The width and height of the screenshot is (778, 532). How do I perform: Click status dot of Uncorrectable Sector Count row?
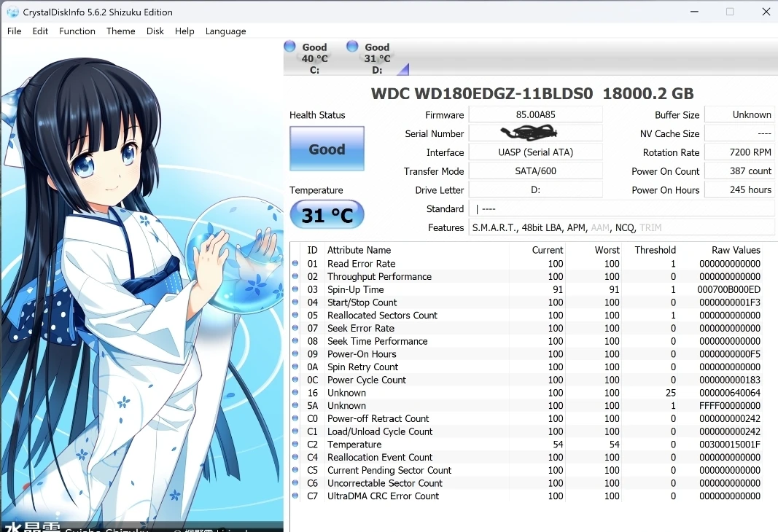tap(296, 482)
